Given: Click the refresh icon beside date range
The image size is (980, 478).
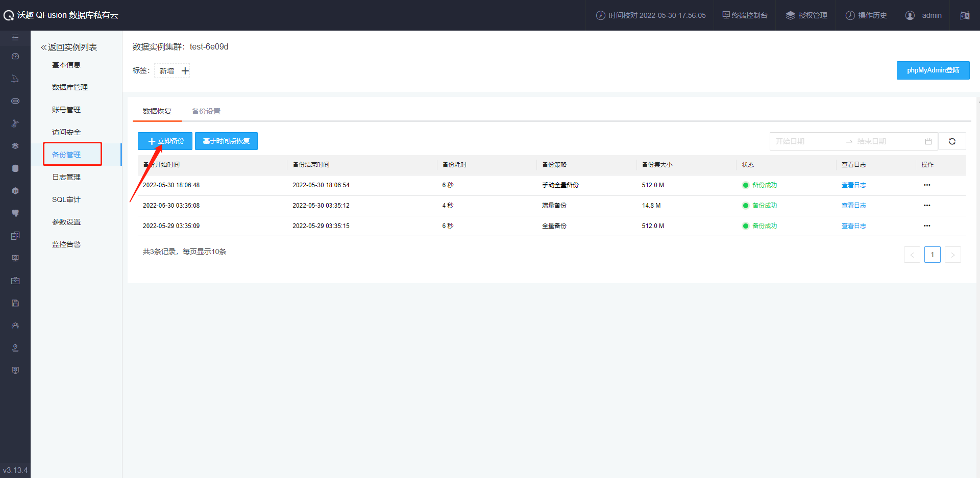Looking at the screenshot, I should click(x=952, y=141).
